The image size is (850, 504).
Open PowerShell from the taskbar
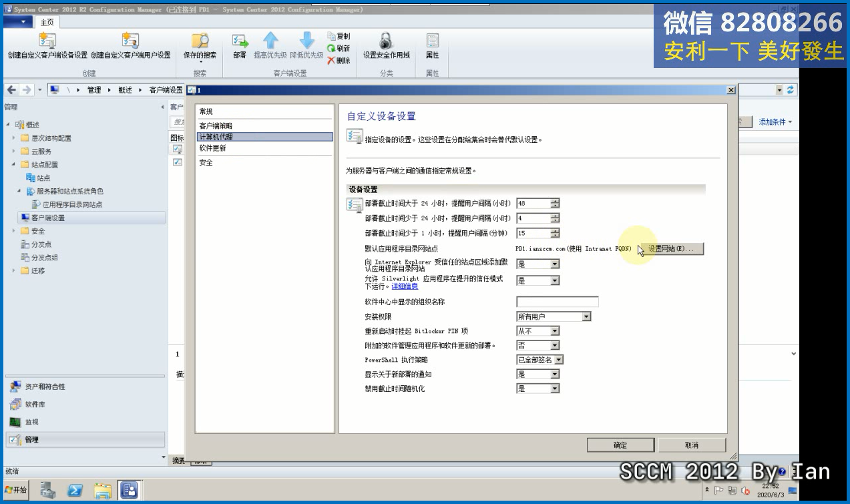point(75,491)
